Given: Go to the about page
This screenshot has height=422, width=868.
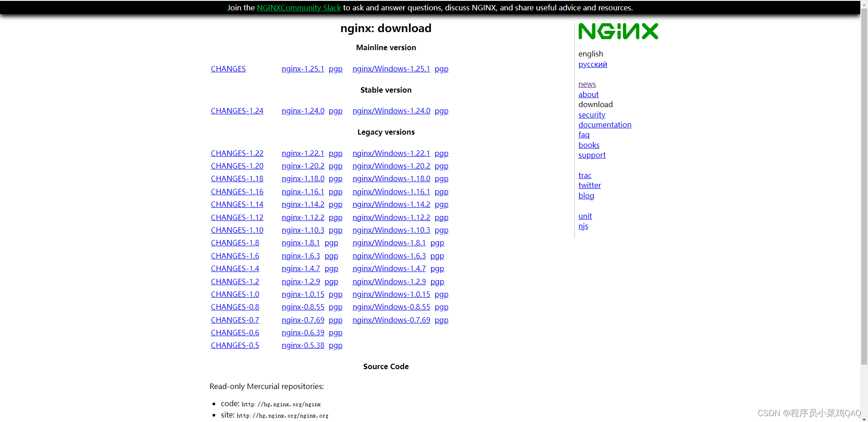Looking at the screenshot, I should pyautogui.click(x=588, y=94).
